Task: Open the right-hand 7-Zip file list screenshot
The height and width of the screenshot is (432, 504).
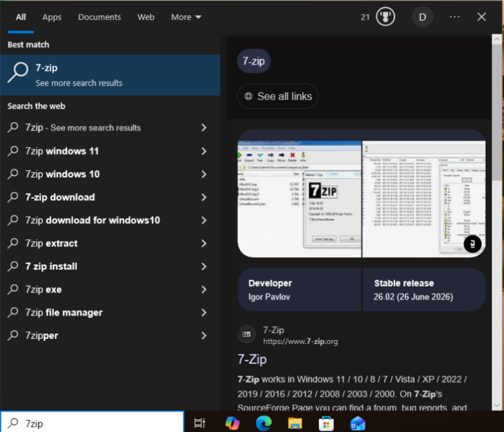Action: pos(424,199)
